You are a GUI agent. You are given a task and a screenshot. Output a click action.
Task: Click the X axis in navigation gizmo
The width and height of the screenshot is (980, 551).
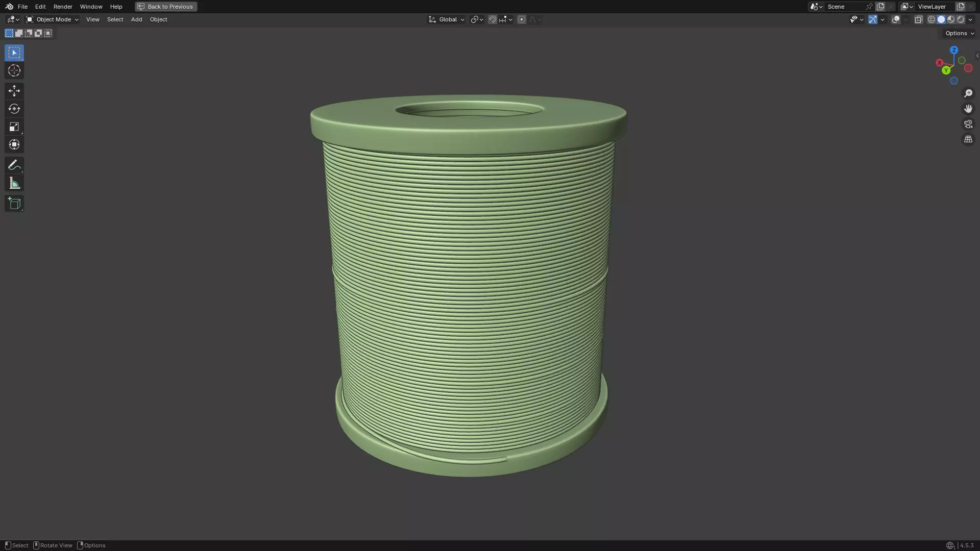click(939, 63)
